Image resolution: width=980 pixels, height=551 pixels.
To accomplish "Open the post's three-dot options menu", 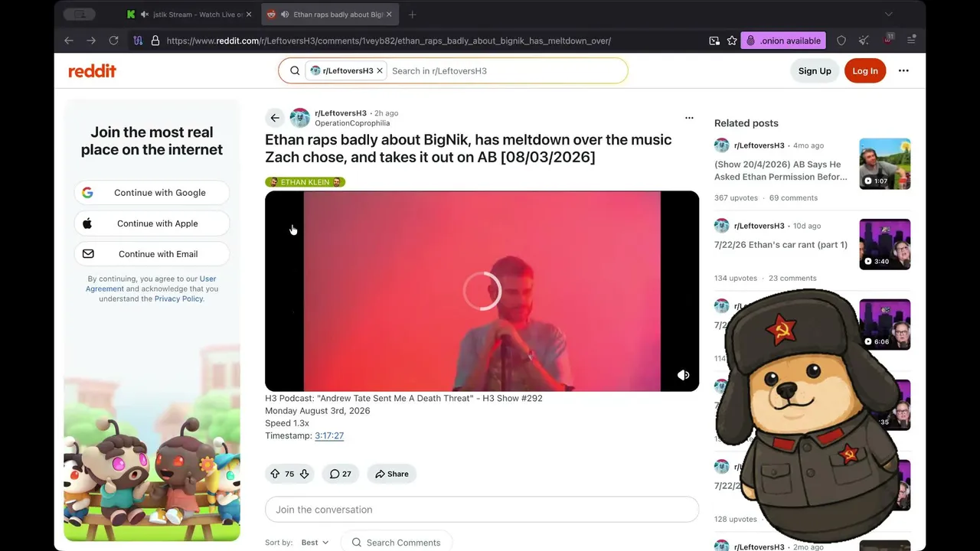I will click(x=689, y=118).
